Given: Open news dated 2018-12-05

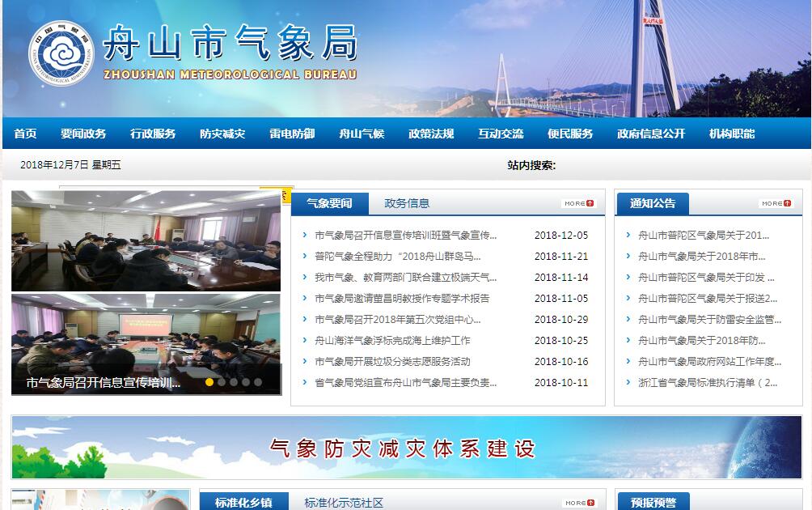Looking at the screenshot, I should pyautogui.click(x=405, y=236).
